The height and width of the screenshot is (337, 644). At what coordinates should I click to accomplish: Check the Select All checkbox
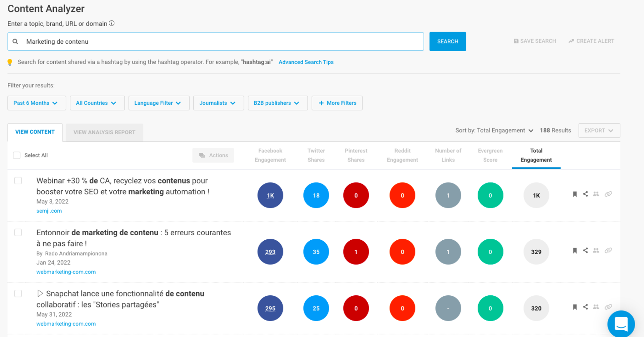(x=17, y=155)
